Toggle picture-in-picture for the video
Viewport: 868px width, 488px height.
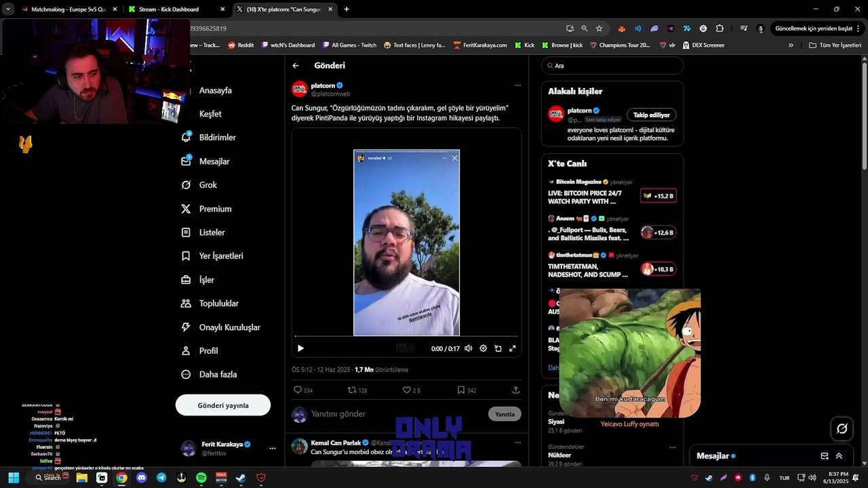pos(498,348)
